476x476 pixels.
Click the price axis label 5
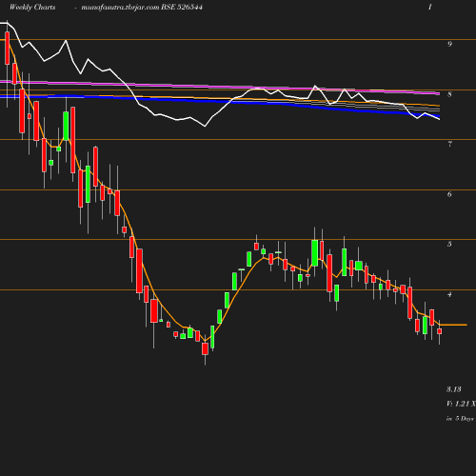449,244
